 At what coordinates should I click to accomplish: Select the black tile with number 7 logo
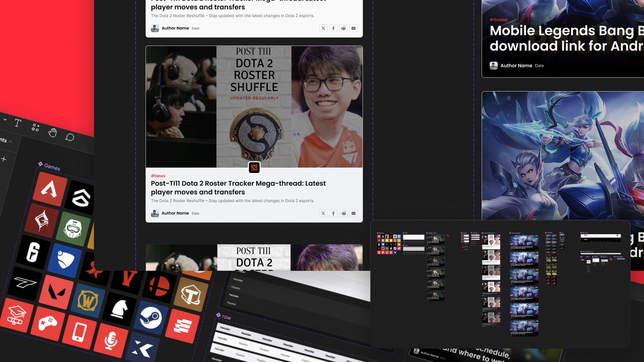click(25, 284)
